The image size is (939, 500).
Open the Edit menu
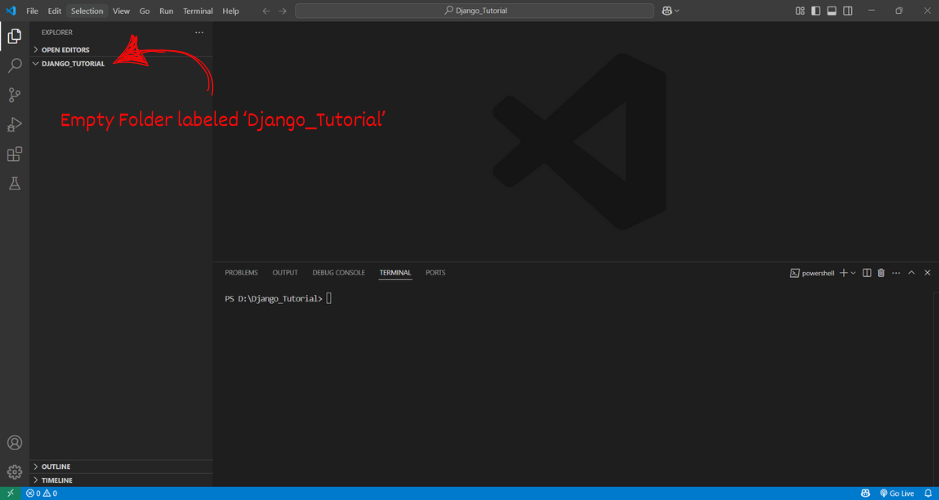coord(54,11)
